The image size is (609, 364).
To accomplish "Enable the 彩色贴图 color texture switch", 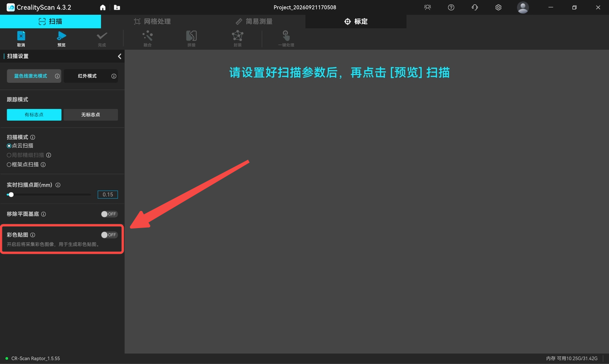I will 109,235.
